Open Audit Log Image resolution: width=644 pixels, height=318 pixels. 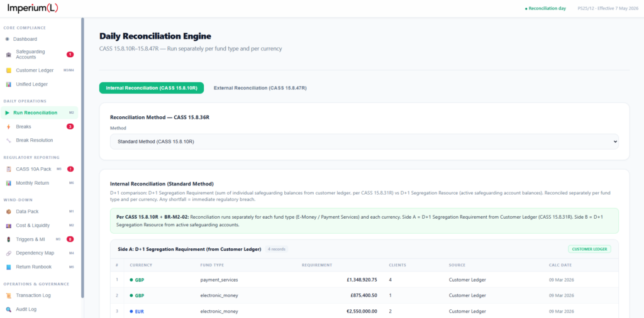(x=27, y=309)
